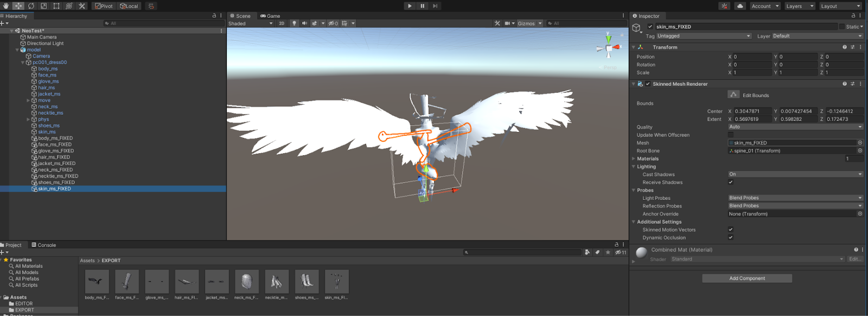Enable Update When Offscreen
Viewport: 868px width, 316px height.
click(x=731, y=135)
